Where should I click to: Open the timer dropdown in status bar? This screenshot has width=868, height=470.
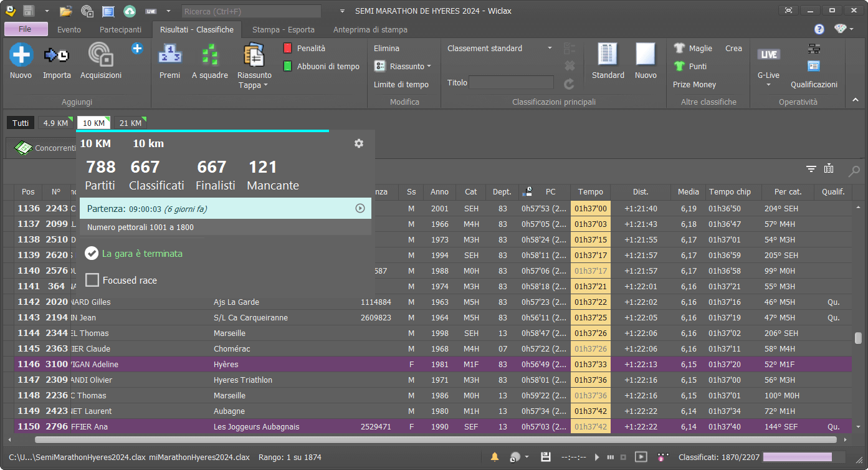coord(528,457)
